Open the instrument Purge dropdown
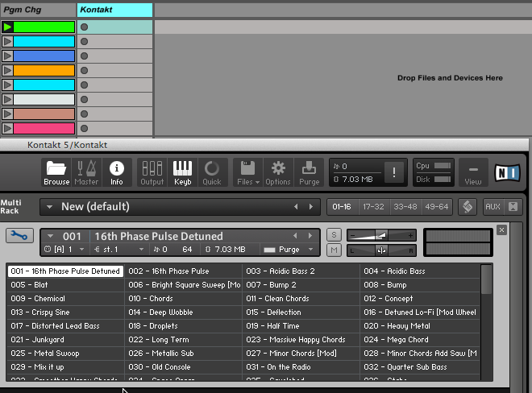This screenshot has height=393, width=532. tap(289, 250)
